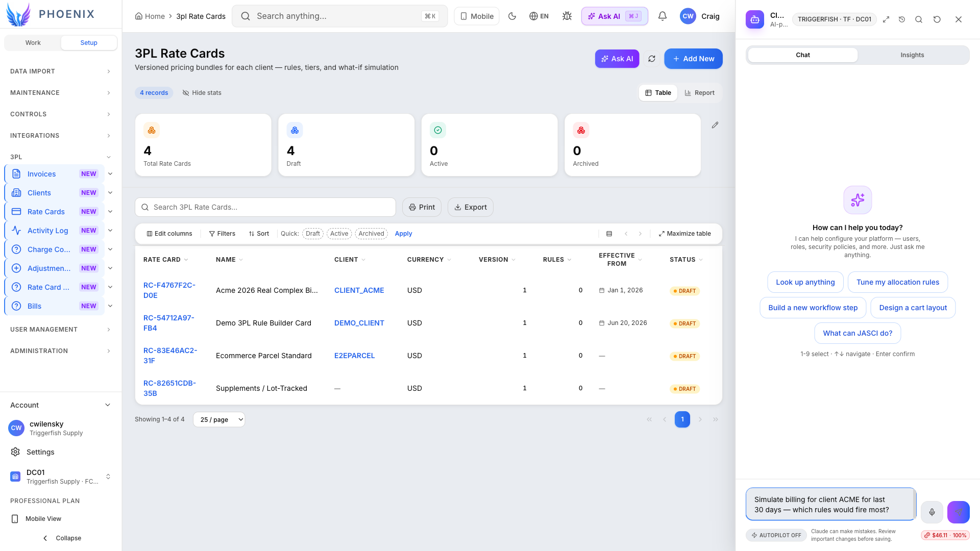Expand the Data Import section
Screen dimensions: 980x551
(60, 71)
